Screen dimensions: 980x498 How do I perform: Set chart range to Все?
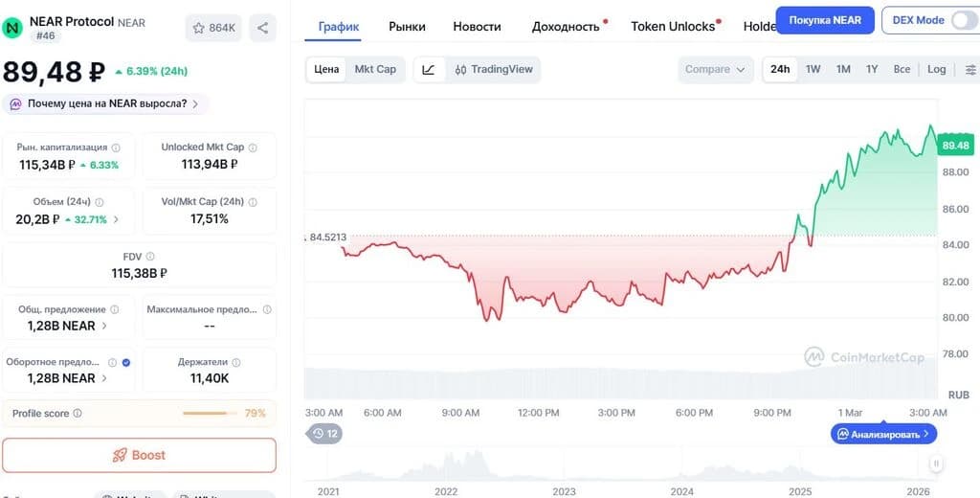[x=902, y=70]
